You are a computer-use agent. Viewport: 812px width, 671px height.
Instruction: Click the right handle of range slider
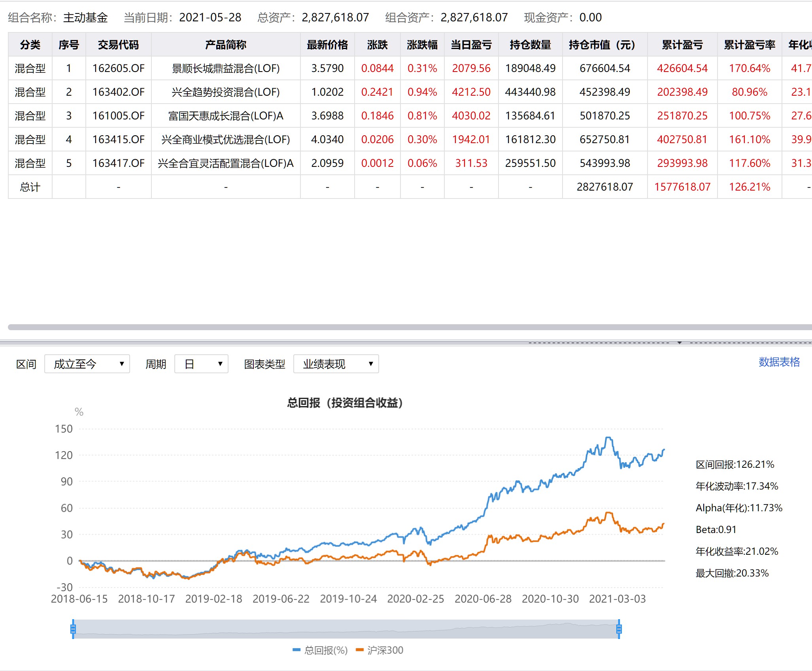[x=619, y=629]
